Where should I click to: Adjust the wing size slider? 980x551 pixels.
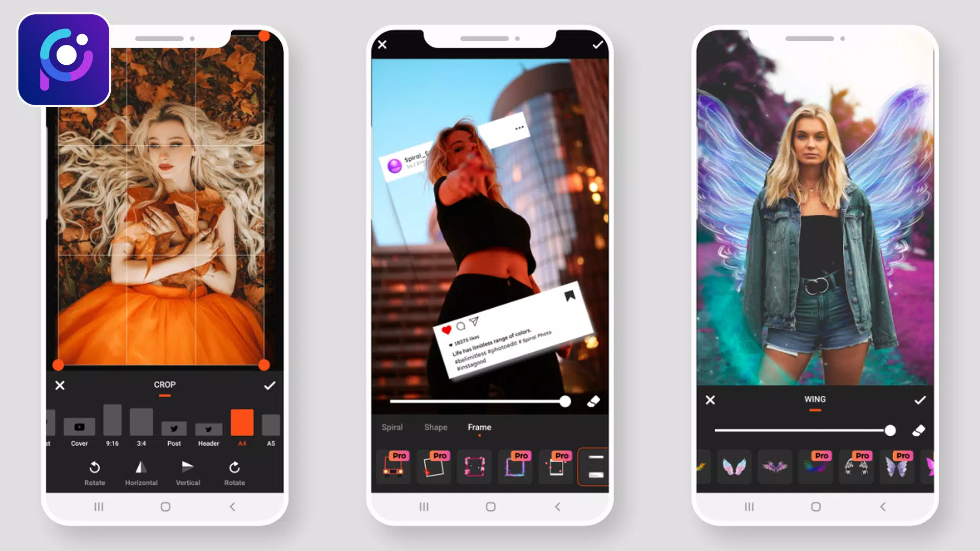890,431
